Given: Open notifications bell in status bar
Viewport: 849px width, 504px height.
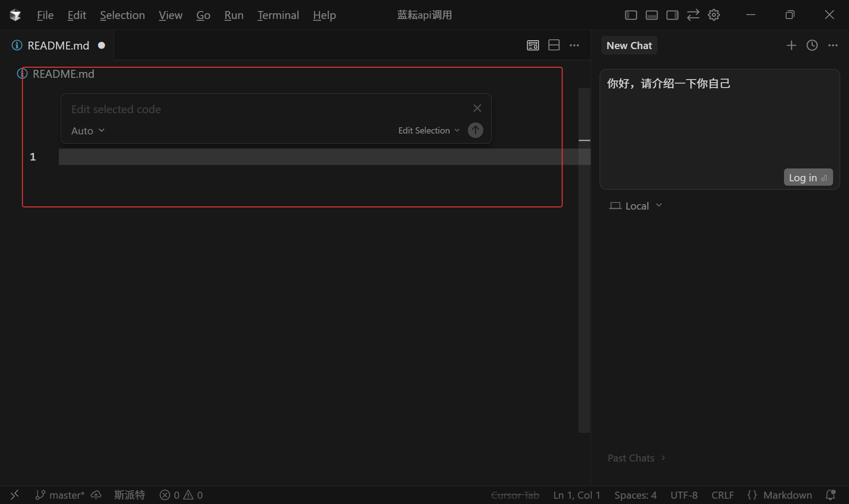Looking at the screenshot, I should point(830,495).
